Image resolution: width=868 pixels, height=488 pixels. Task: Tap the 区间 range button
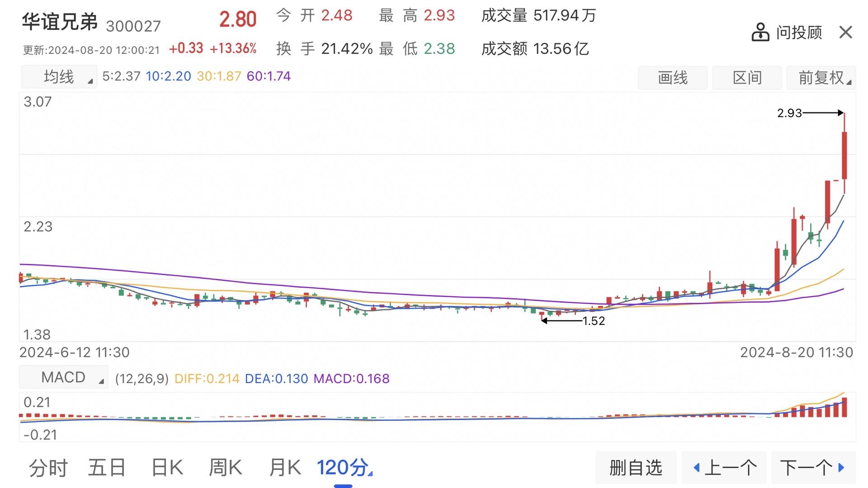click(x=747, y=78)
